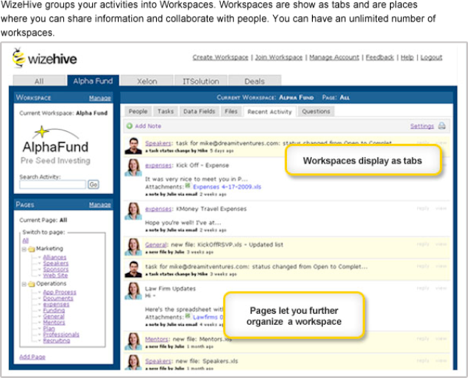Click Julie's avatar on the Kick Off Expense note

pyautogui.click(x=133, y=167)
